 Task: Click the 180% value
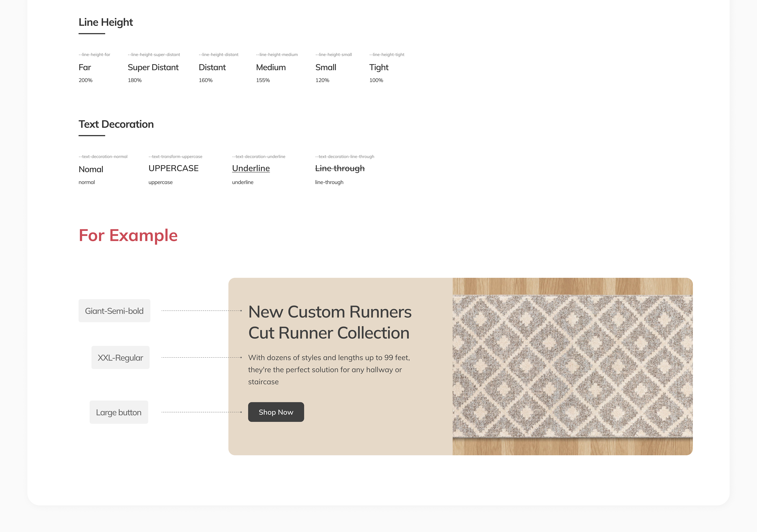pyautogui.click(x=134, y=80)
